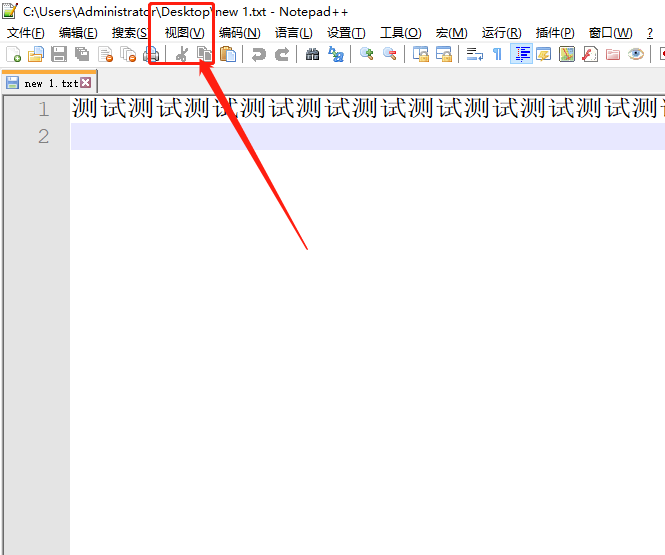Open the 视图(V) menu
The image size is (665, 555).
click(x=184, y=33)
